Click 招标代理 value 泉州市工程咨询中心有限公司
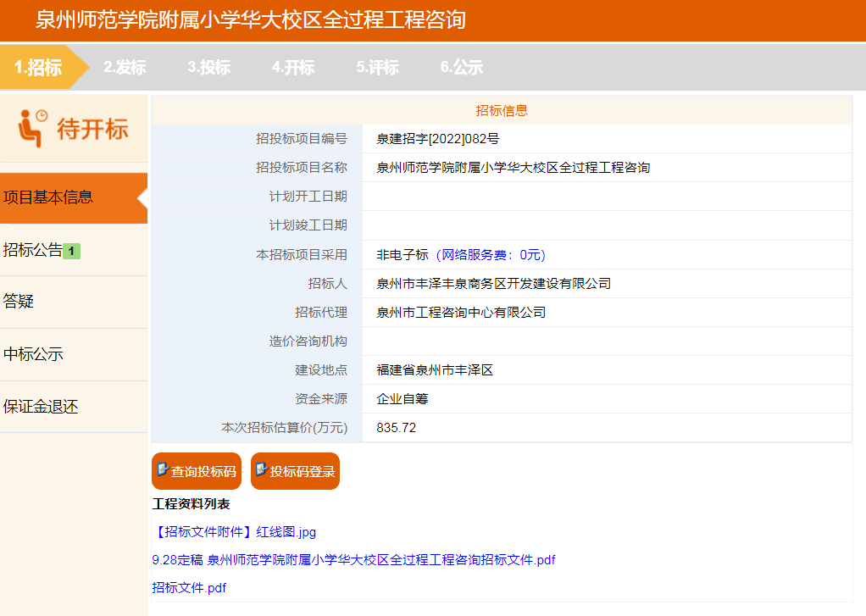This screenshot has height=616, width=866. pos(461,313)
